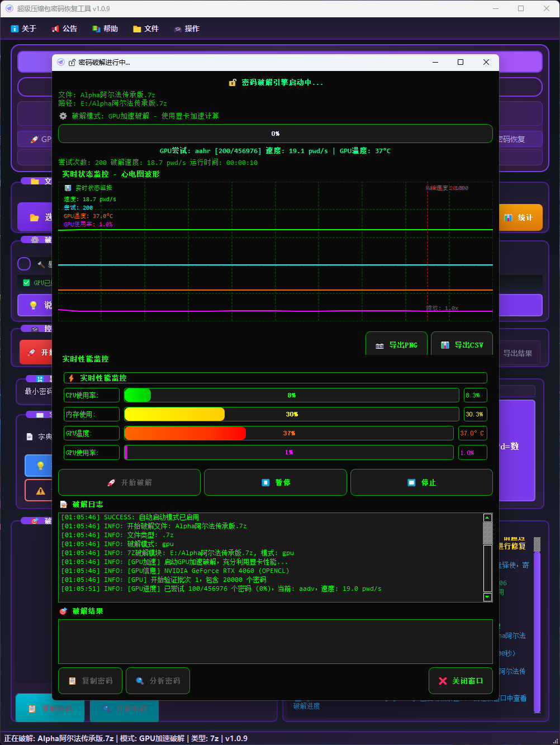Click the chart icon on 导出CSV

(445, 345)
